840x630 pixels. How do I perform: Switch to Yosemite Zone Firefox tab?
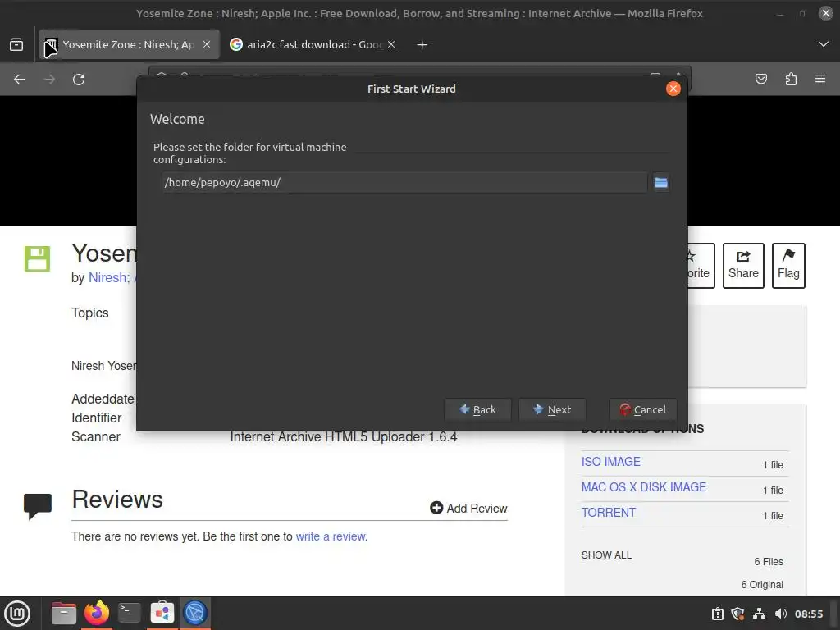click(x=129, y=45)
